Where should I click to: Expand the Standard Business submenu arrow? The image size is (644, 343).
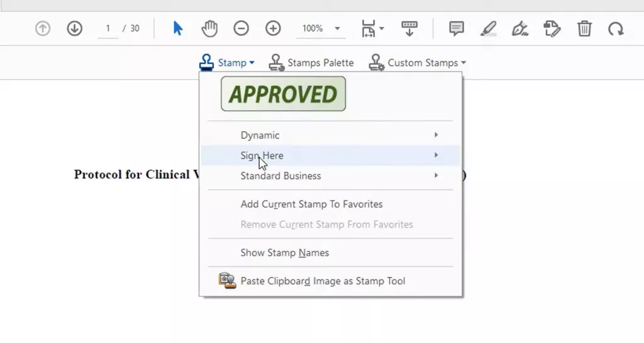tap(436, 176)
